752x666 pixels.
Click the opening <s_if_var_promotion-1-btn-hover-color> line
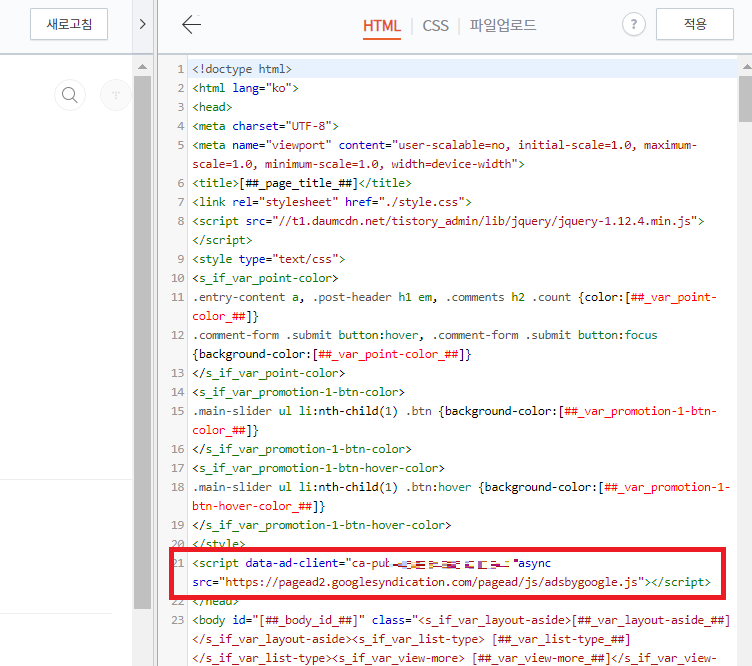click(318, 468)
